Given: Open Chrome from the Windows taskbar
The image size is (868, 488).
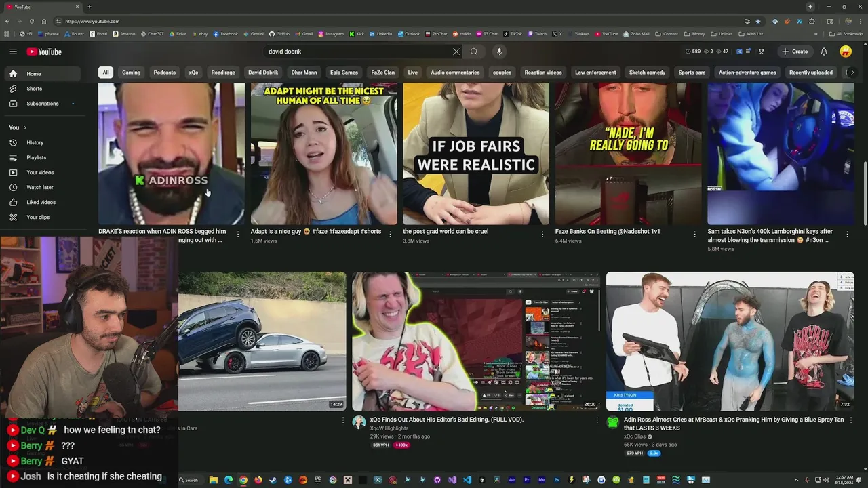Looking at the screenshot, I should pyautogui.click(x=243, y=480).
